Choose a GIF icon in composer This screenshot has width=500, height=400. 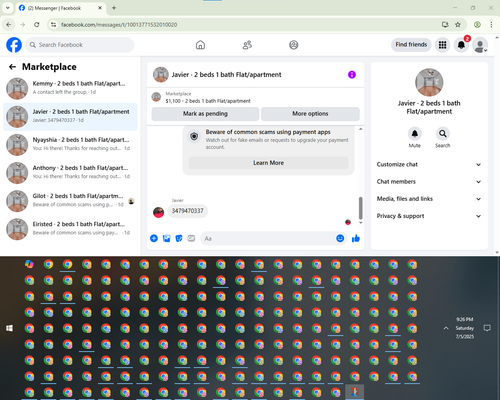click(x=191, y=238)
